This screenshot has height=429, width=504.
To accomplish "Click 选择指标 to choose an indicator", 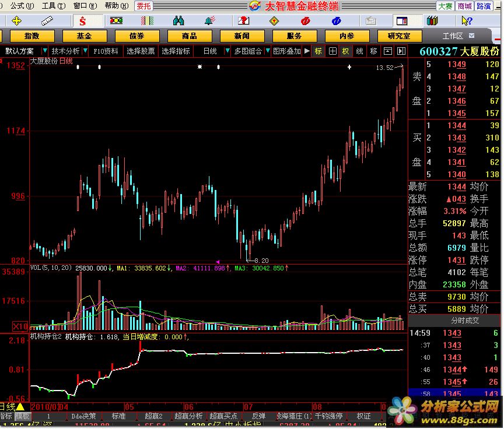I will tap(176, 51).
